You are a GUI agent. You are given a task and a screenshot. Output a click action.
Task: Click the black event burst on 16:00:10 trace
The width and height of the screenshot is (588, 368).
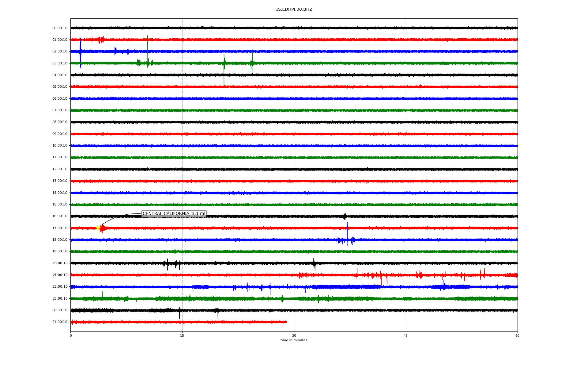click(x=345, y=216)
